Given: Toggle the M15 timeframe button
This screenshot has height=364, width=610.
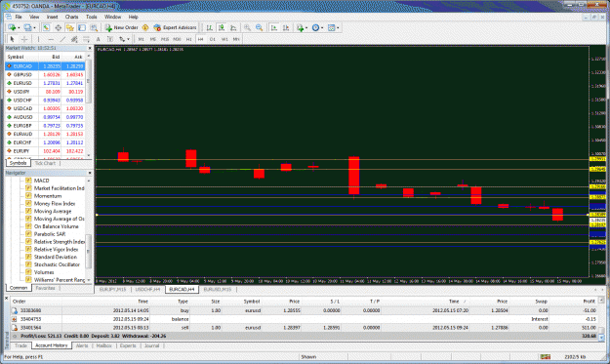Looking at the screenshot, I should (x=165, y=39).
